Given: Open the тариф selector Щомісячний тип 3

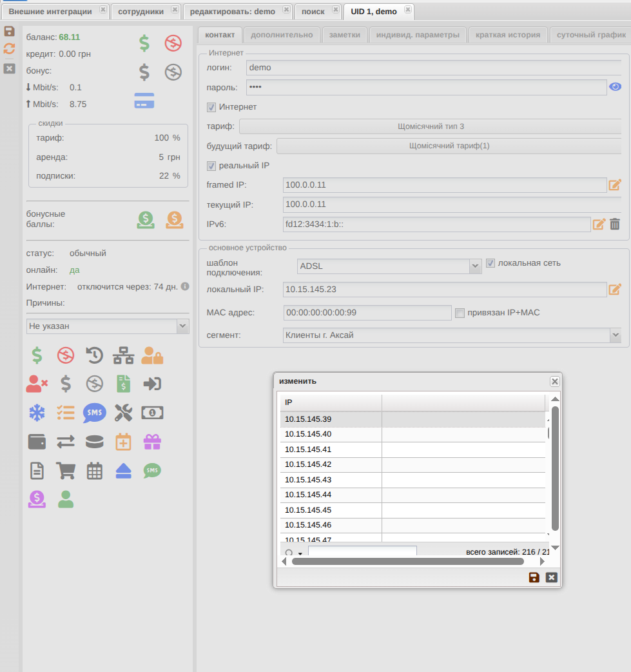Looking at the screenshot, I should tap(431, 126).
